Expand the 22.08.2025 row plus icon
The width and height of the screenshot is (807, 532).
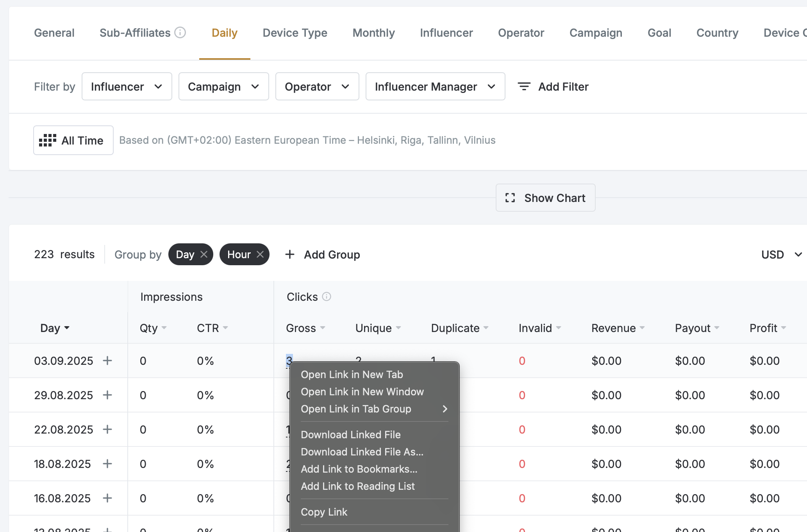click(x=107, y=429)
